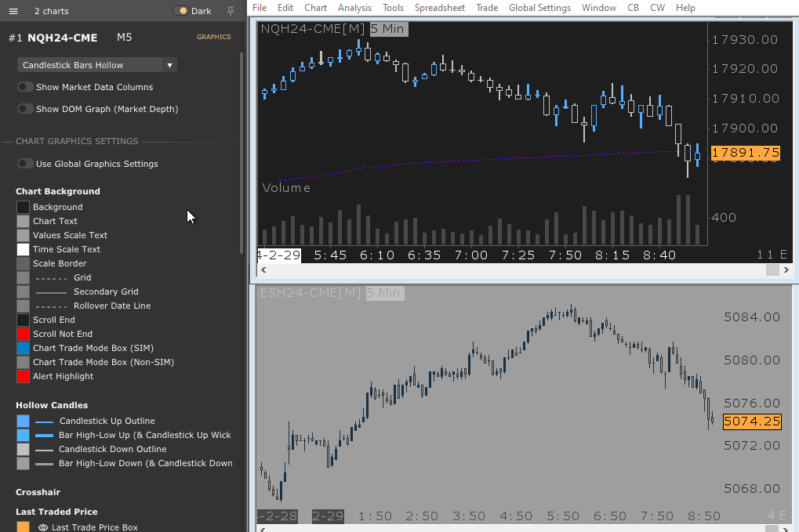This screenshot has height=532, width=799.
Task: Open the hamburger menu icon
Action: pos(13,11)
